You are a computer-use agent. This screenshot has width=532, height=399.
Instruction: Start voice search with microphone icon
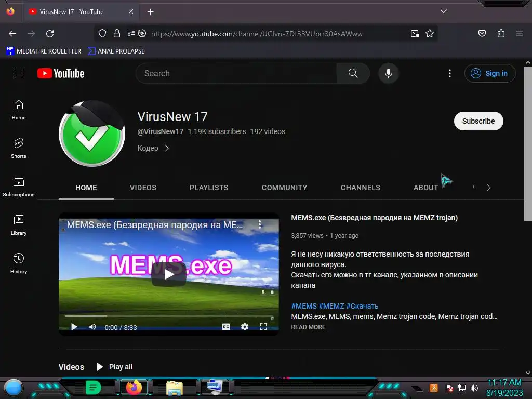389,73
